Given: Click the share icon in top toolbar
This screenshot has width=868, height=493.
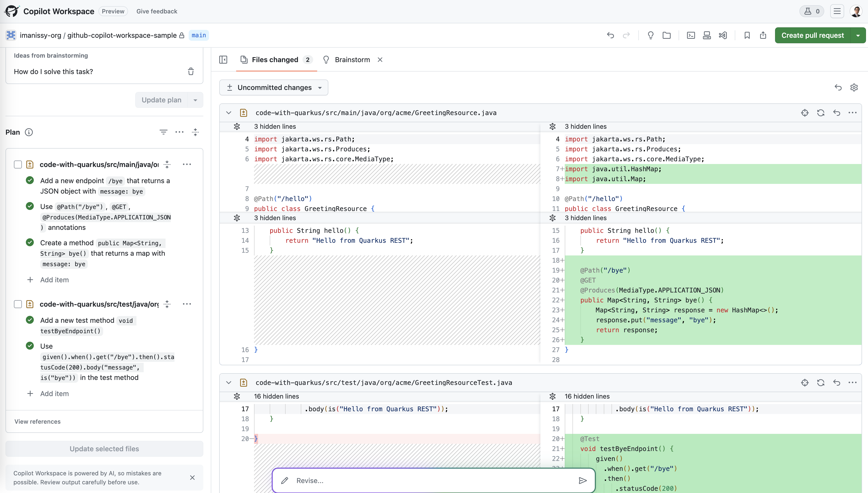Looking at the screenshot, I should pyautogui.click(x=763, y=35).
